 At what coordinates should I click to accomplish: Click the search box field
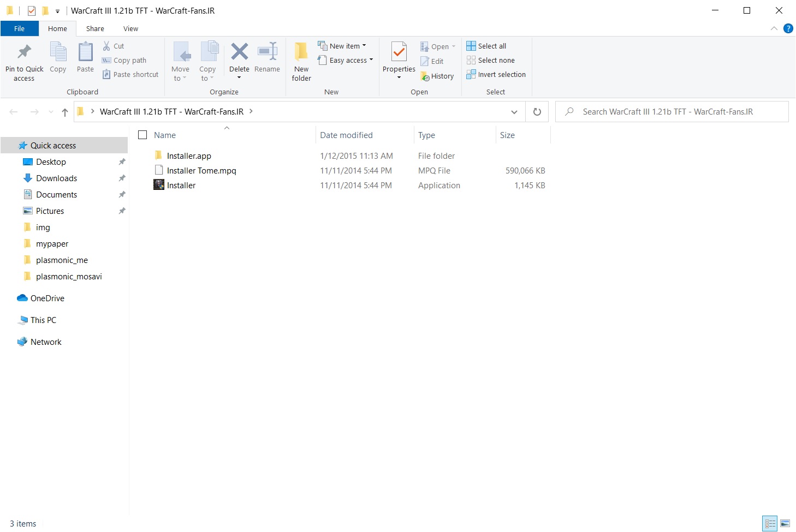click(x=672, y=112)
